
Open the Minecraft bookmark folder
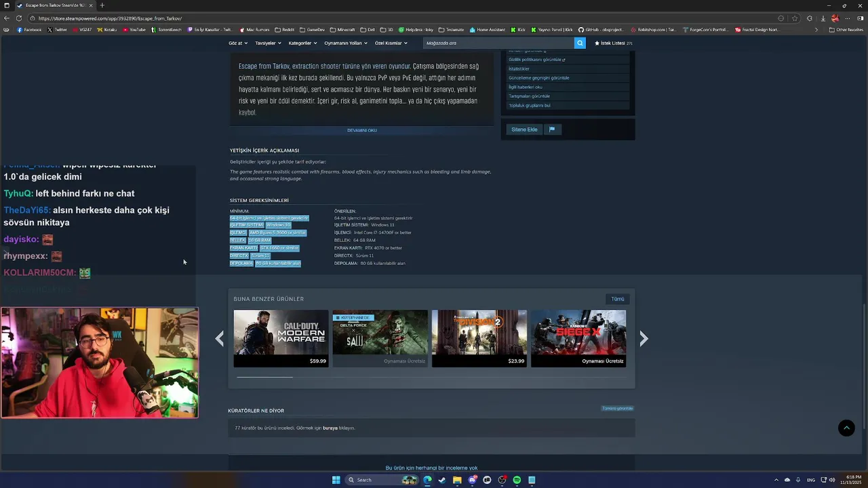(342, 30)
